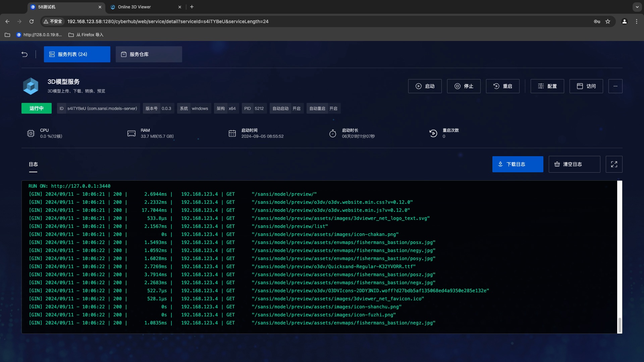Click the 访问 button to visit service
Image resolution: width=644 pixels, height=362 pixels.
pyautogui.click(x=586, y=86)
